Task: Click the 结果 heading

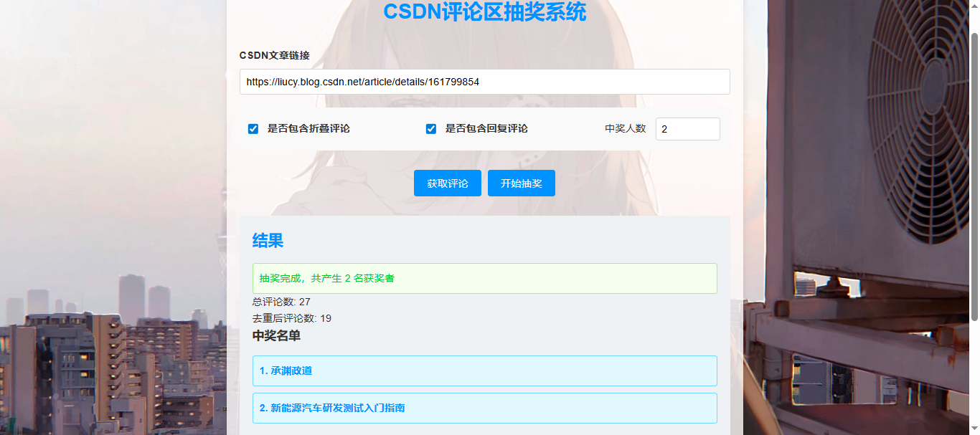Action: (x=268, y=241)
